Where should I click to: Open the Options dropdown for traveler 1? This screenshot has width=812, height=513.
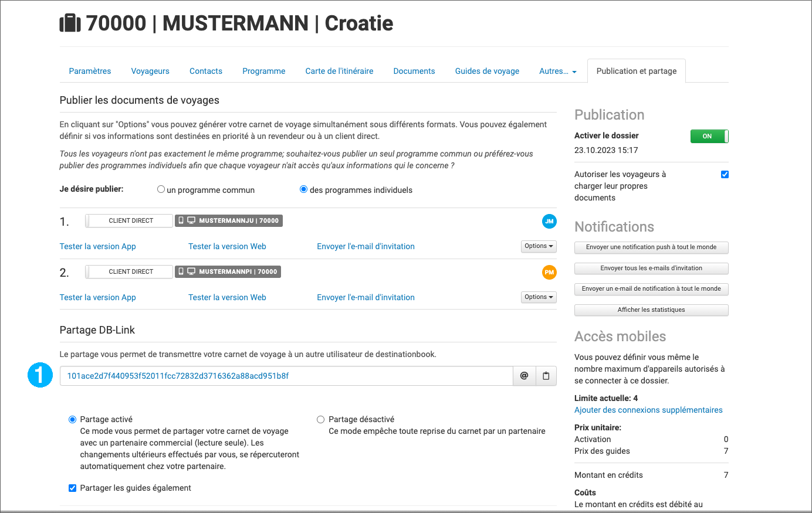[538, 246]
